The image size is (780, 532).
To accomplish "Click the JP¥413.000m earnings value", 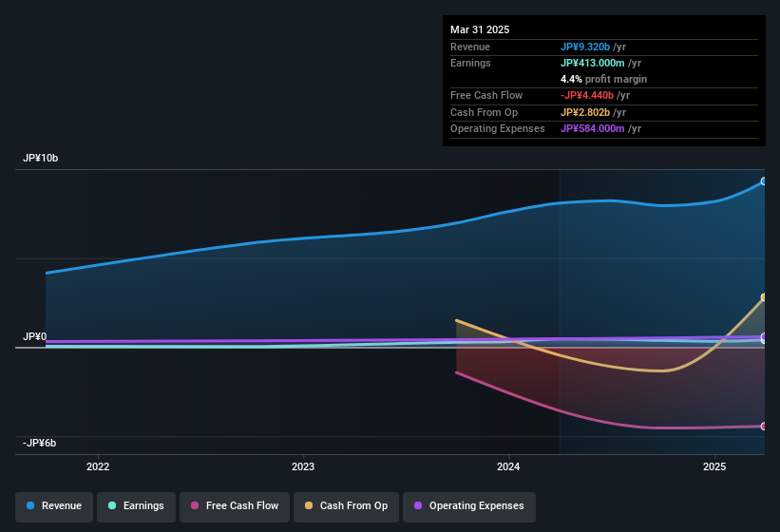I will tap(593, 63).
